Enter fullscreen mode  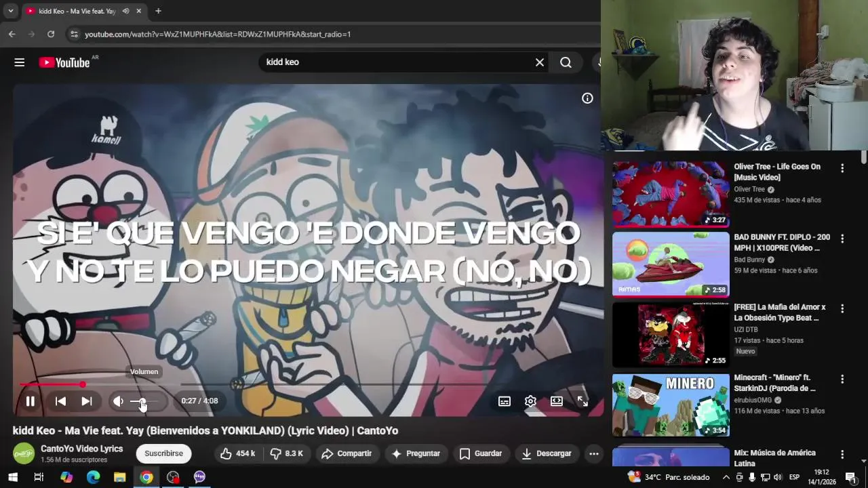[583, 401]
